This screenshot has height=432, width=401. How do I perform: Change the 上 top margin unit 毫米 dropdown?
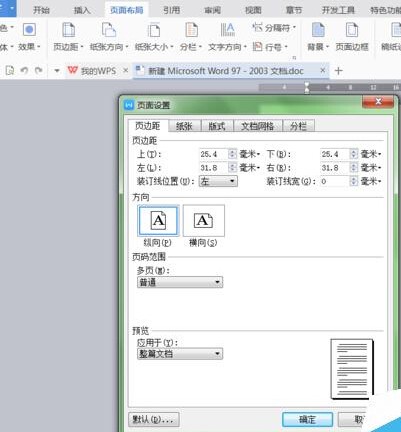[249, 154]
